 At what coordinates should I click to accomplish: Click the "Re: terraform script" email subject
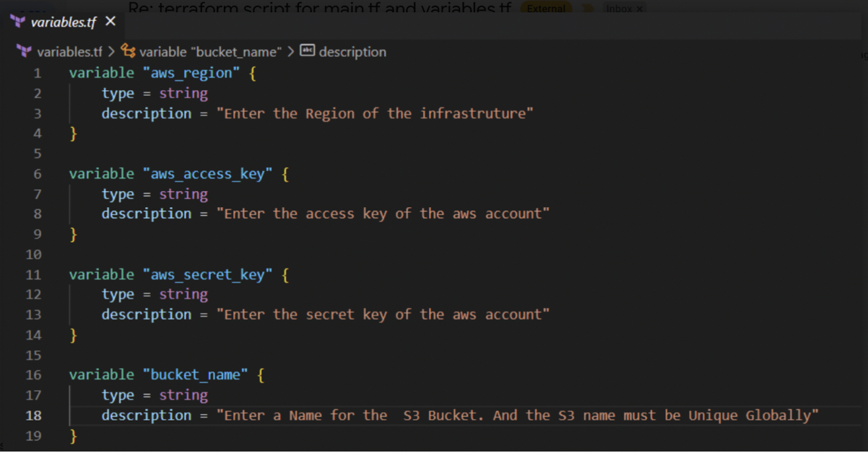(x=319, y=9)
